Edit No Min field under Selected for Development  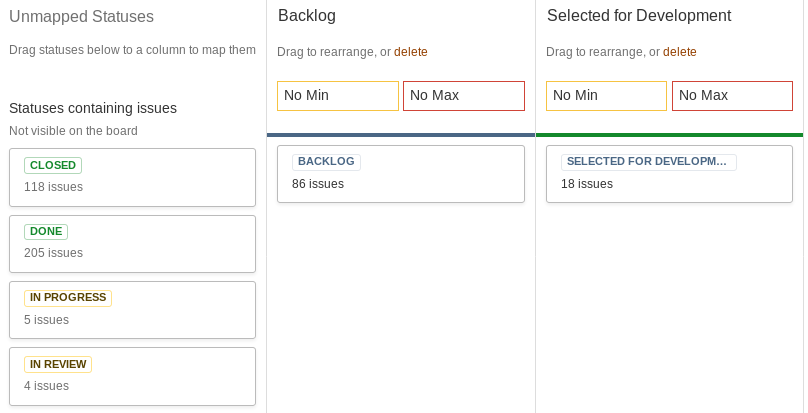(607, 96)
